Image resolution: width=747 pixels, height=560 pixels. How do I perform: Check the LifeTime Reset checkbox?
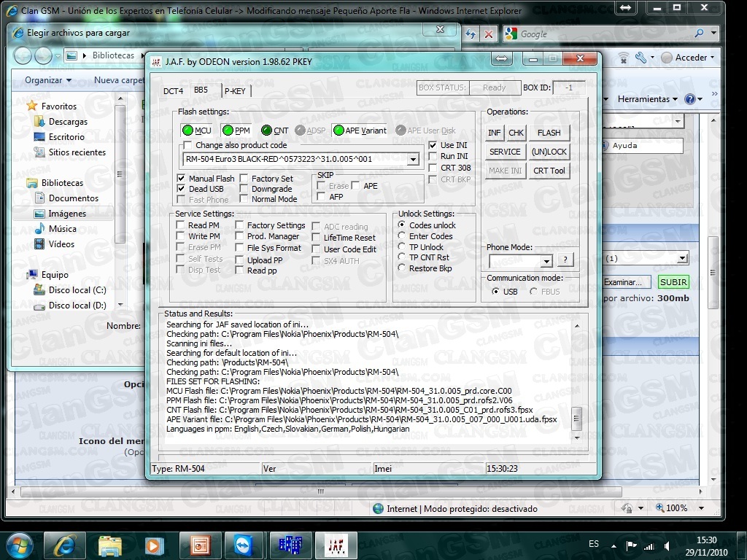click(x=316, y=237)
